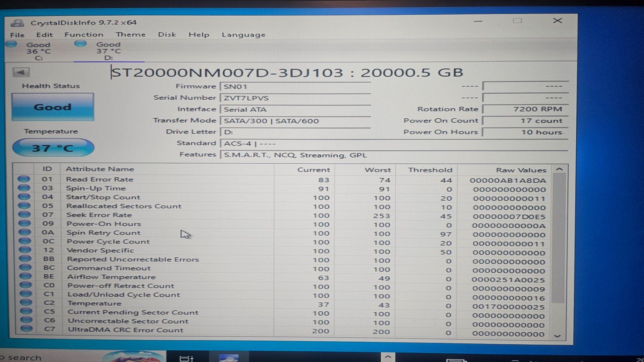Click status icon for Power-off Retract Count
The height and width of the screenshot is (362, 644).
[26, 285]
